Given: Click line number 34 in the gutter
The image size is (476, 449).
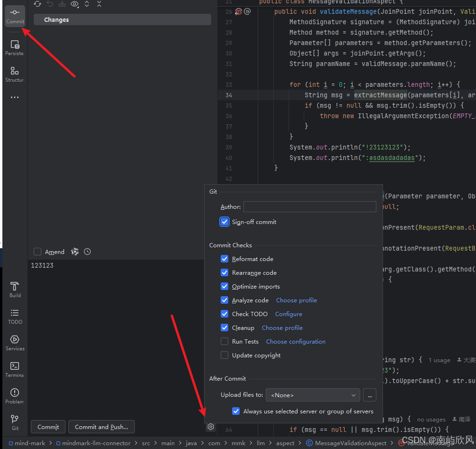Looking at the screenshot, I should 229,95.
